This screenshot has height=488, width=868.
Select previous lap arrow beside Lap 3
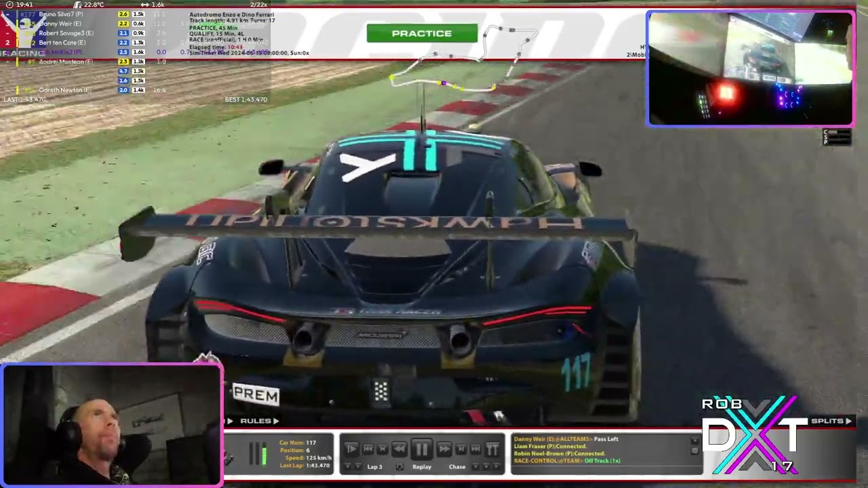pyautogui.click(x=349, y=466)
